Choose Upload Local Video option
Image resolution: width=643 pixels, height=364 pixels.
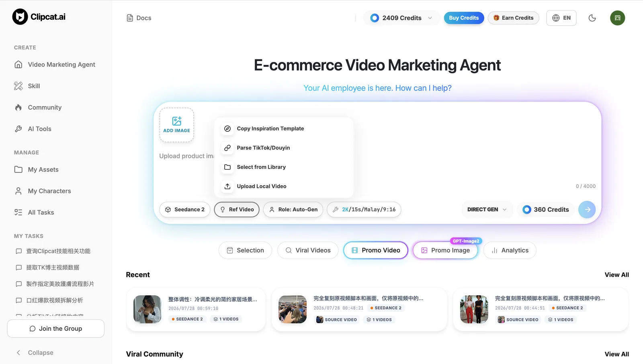[284, 186]
